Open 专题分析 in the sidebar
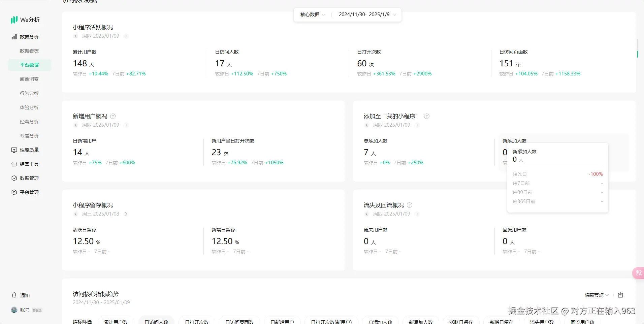Viewport: 644px width, 324px height. coord(29,136)
